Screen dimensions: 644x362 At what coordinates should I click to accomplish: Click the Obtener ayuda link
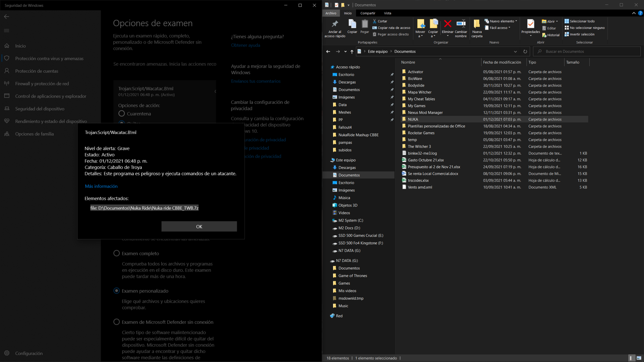(245, 45)
